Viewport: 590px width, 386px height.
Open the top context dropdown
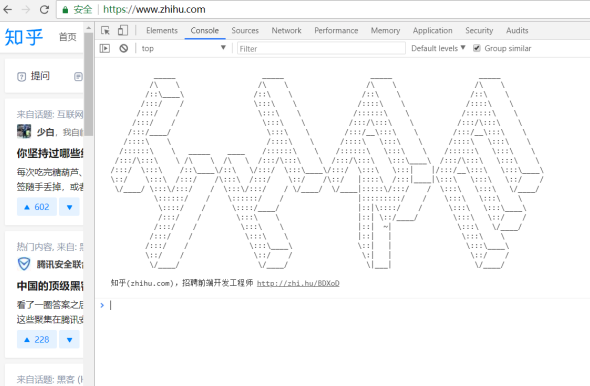(183, 48)
